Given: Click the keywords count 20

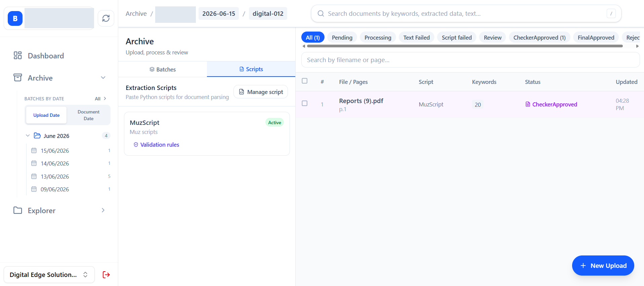Looking at the screenshot, I should pyautogui.click(x=478, y=105).
